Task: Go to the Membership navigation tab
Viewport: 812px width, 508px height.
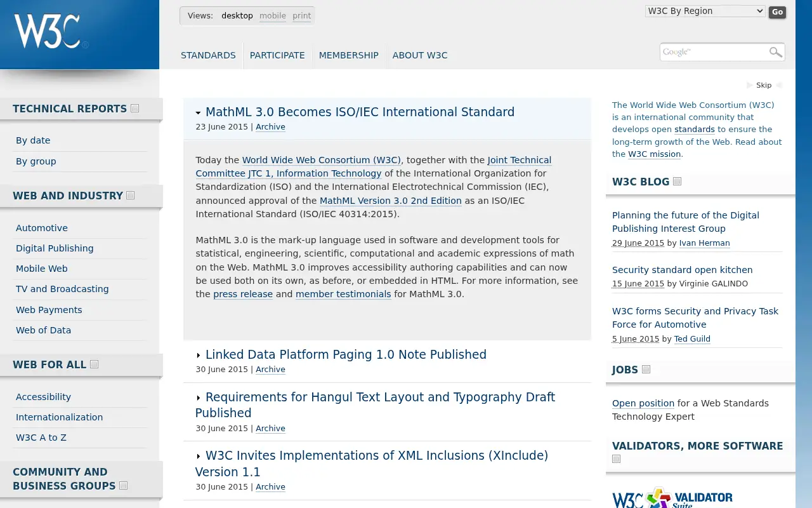Action: tap(349, 55)
